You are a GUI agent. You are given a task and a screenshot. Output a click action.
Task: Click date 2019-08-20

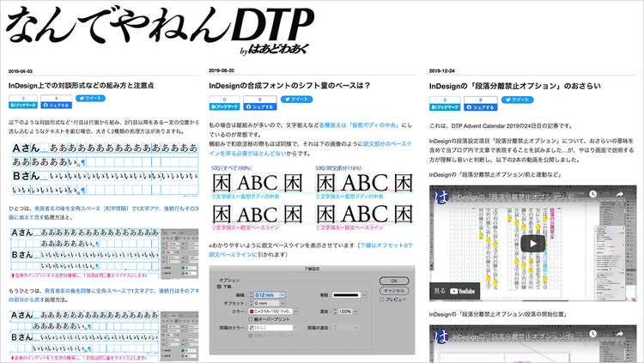(x=222, y=70)
